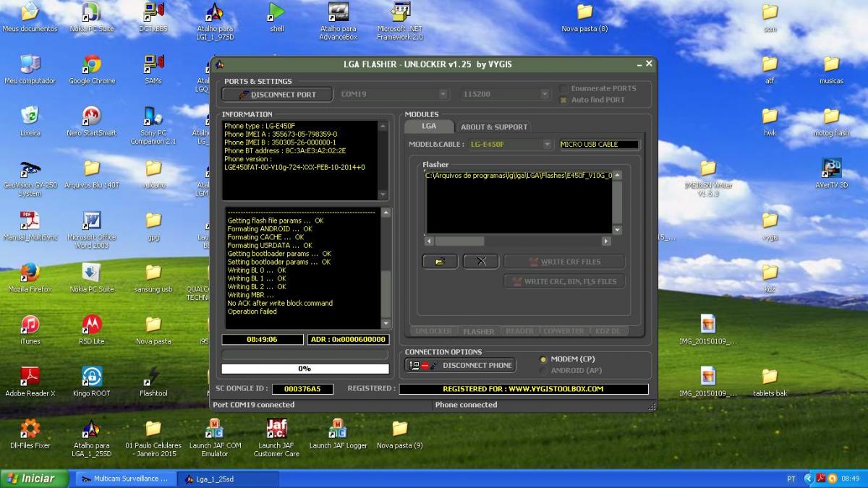Click the Iniciar start button
868x488 pixels.
35,479
